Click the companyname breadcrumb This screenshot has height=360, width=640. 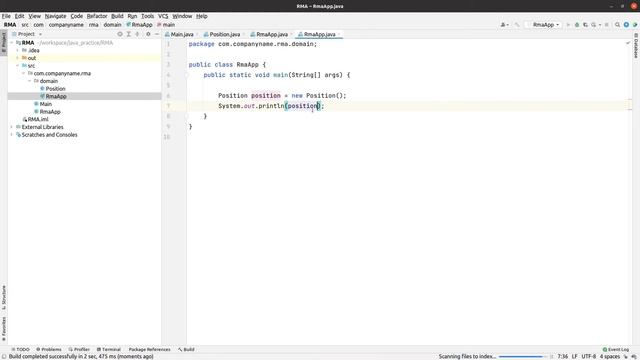(66, 25)
